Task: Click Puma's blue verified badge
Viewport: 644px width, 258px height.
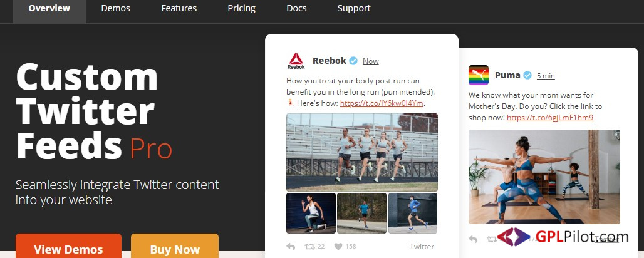Action: pyautogui.click(x=527, y=75)
